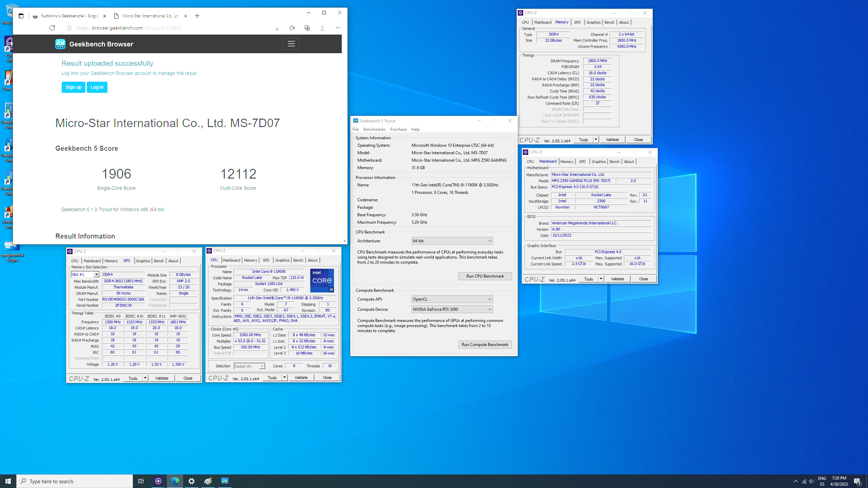Toggle the Geekbench Browser hamburger menu
Viewport: 868px width, 488px height.
[291, 44]
